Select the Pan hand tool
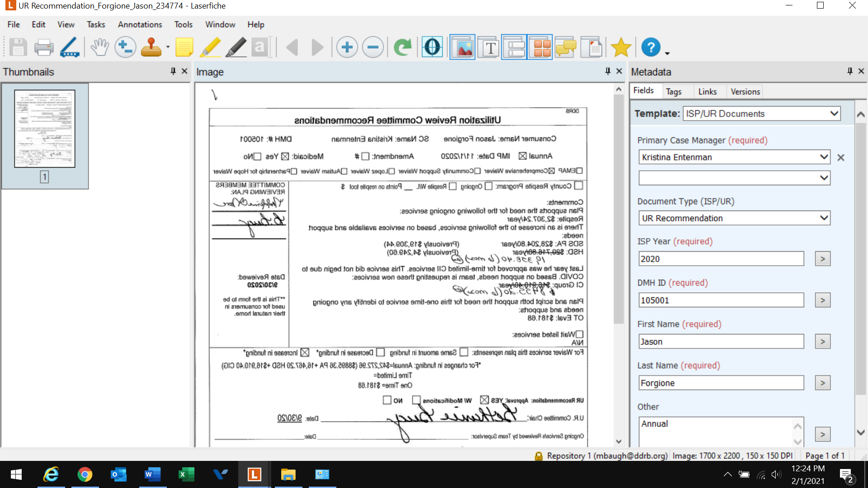Viewport: 868px width, 488px height. click(x=99, y=47)
